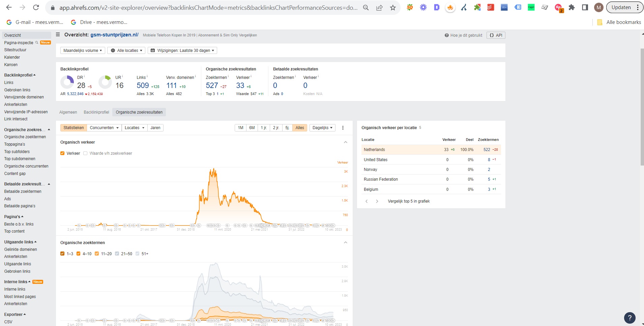
Task: Select the Statistieken chart mode
Action: pos(74,128)
